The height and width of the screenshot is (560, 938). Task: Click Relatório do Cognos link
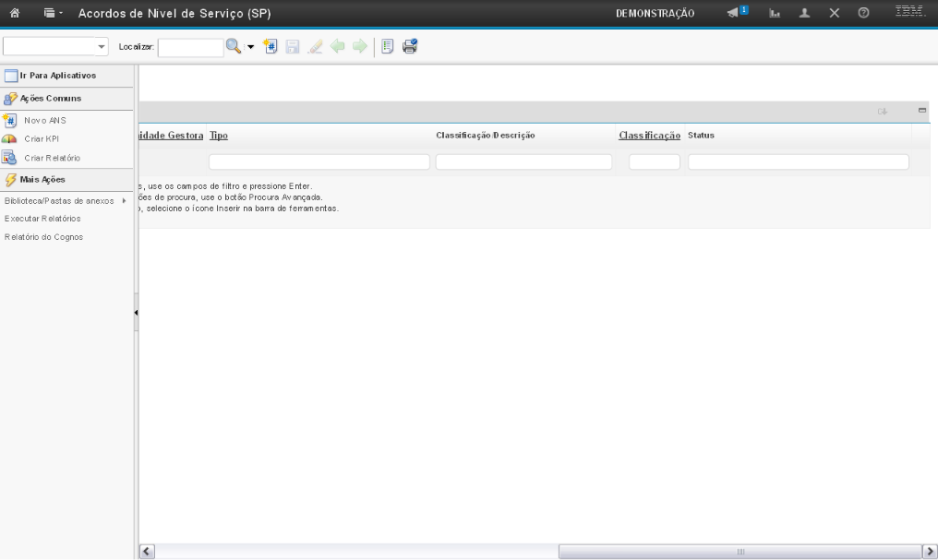pyautogui.click(x=43, y=237)
